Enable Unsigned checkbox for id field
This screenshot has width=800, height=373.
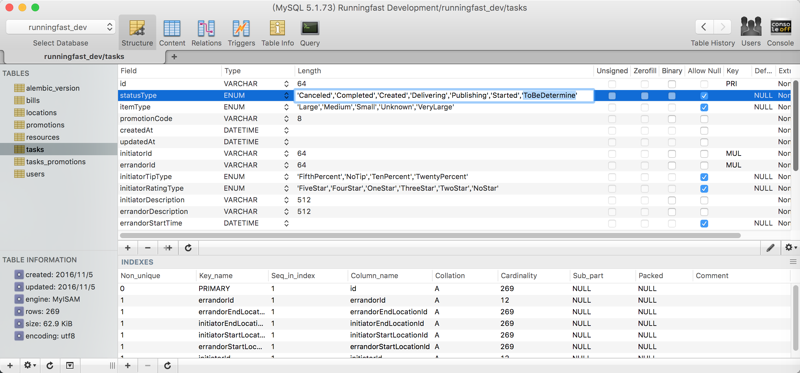[612, 84]
